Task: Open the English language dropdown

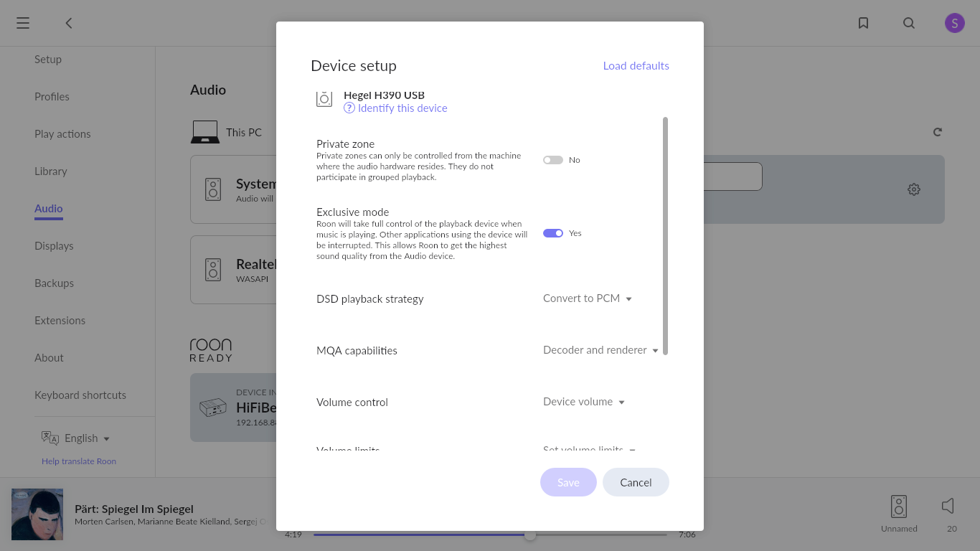Action: point(88,438)
